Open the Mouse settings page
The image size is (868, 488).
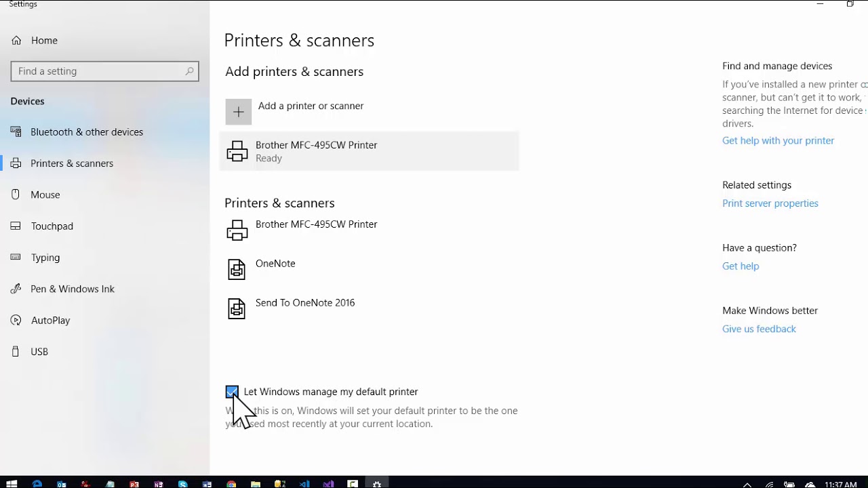(35, 195)
